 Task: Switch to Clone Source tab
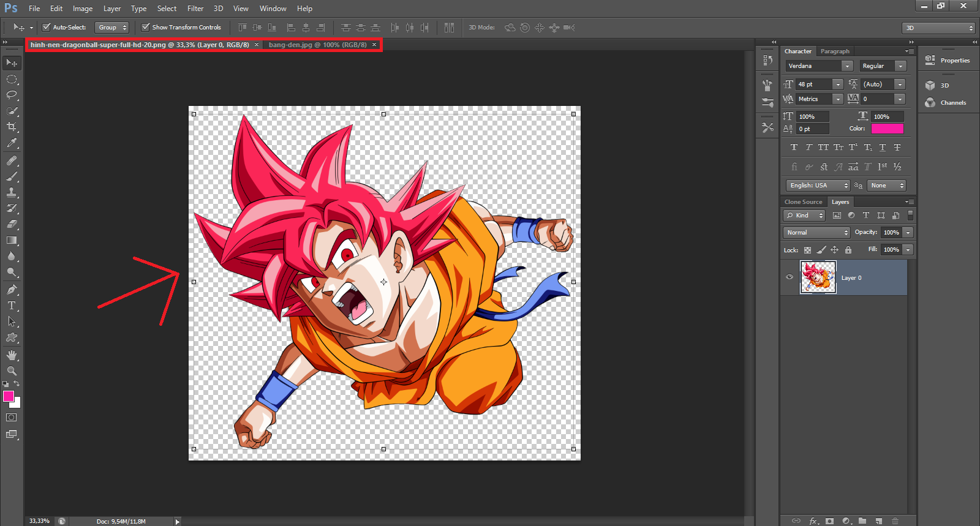click(x=803, y=202)
